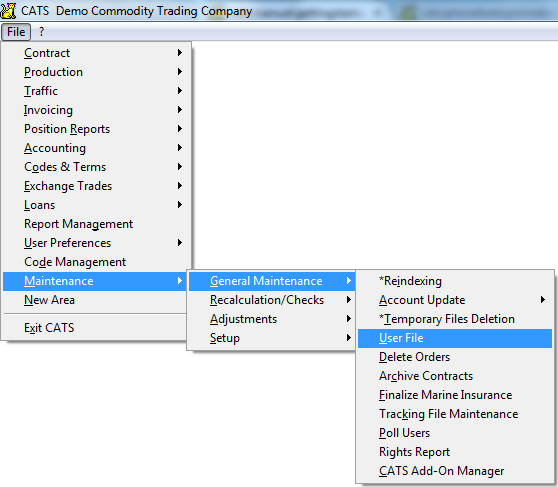Choose Archive Contracts
This screenshot has height=487, width=558.
pos(455,376)
